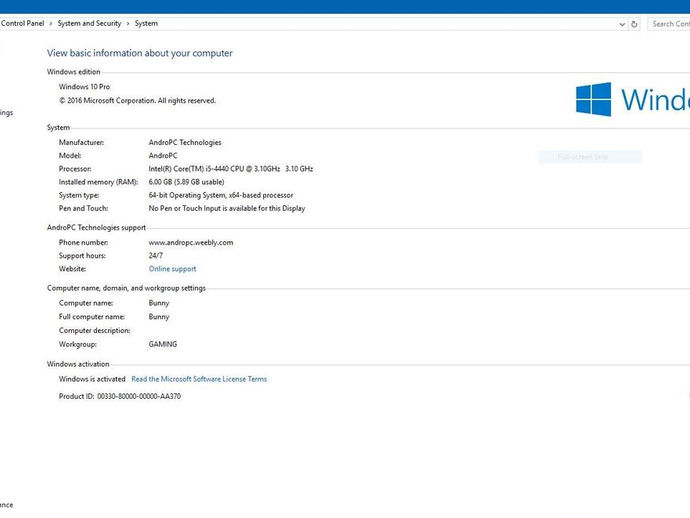Expand the chevron after Control Panel
690x518 pixels.
click(x=51, y=24)
